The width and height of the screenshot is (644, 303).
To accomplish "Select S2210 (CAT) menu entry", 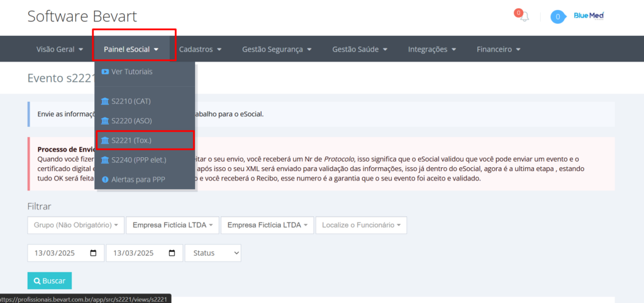I will pyautogui.click(x=145, y=101).
